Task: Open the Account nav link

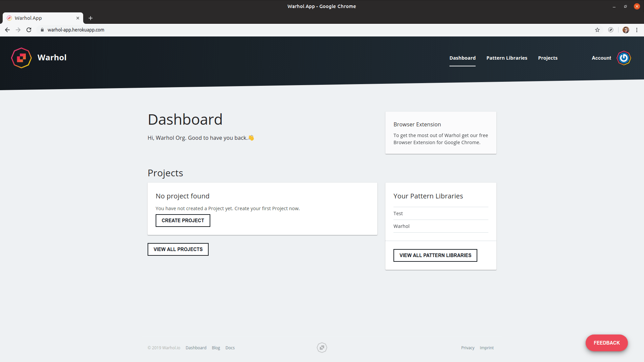Action: point(601,58)
